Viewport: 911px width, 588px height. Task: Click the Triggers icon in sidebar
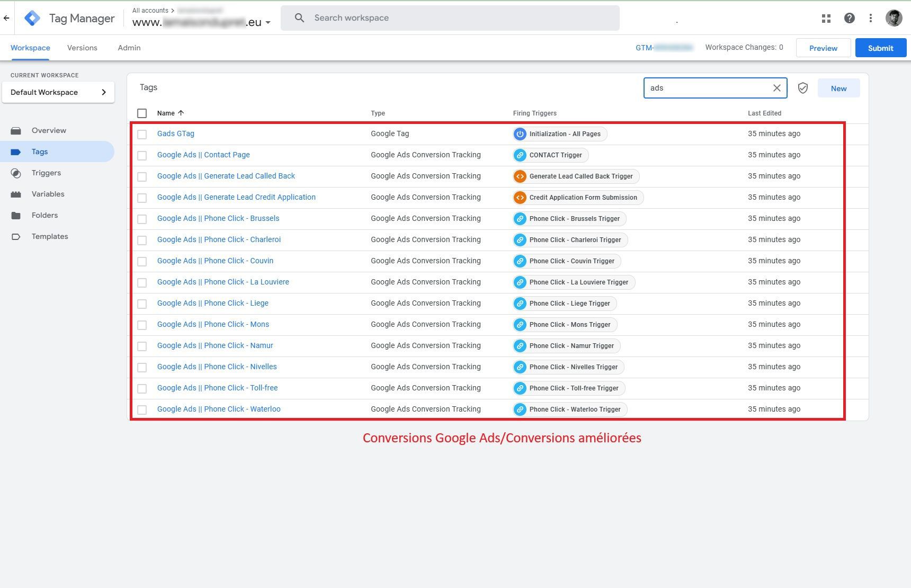pos(16,173)
